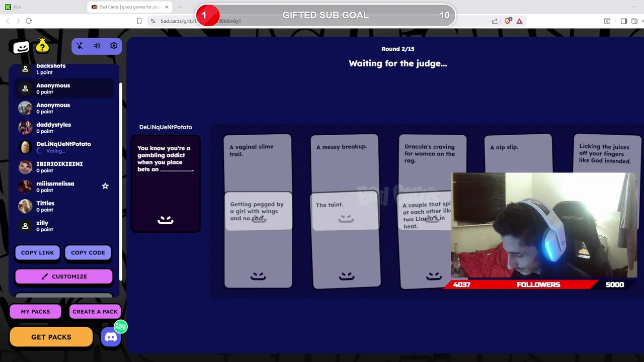Open MY PACKS
The image size is (644, 362).
point(35,312)
